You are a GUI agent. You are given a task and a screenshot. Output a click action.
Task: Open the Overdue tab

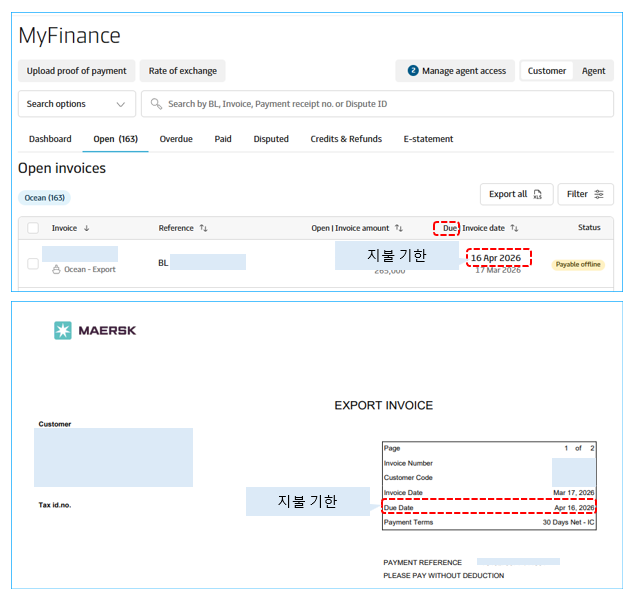[x=176, y=139]
